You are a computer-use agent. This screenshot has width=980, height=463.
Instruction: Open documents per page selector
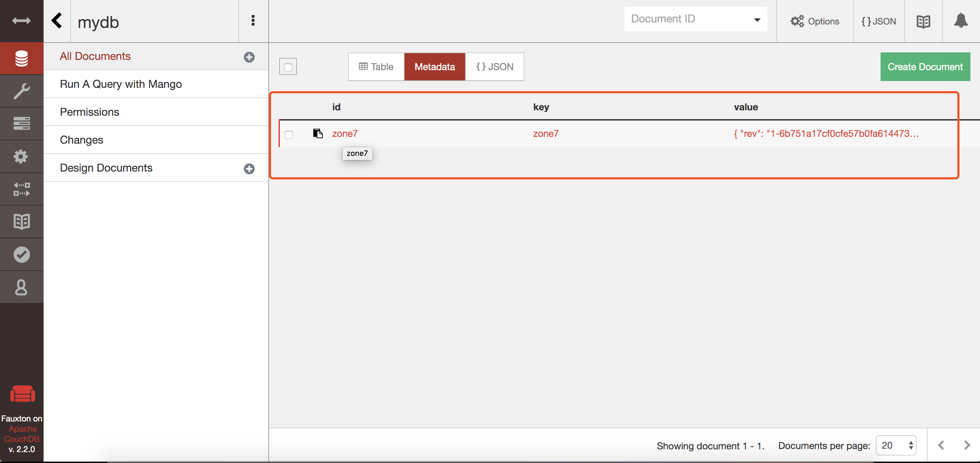tap(896, 445)
